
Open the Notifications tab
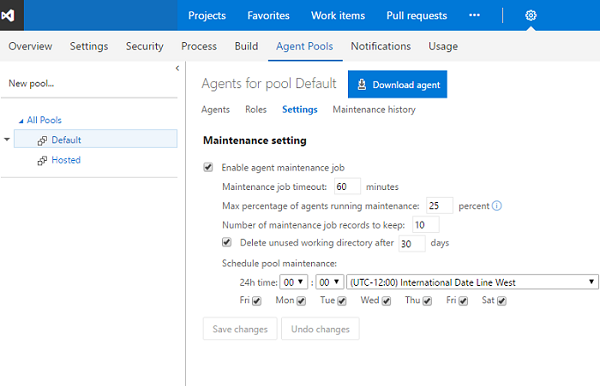point(381,46)
